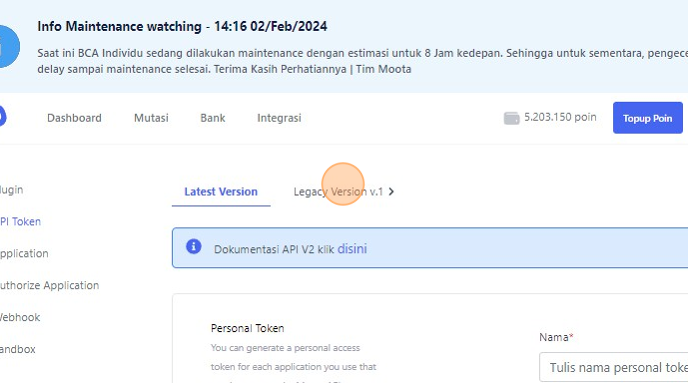Open the Mutasi menu
688x383 pixels.
click(x=151, y=118)
